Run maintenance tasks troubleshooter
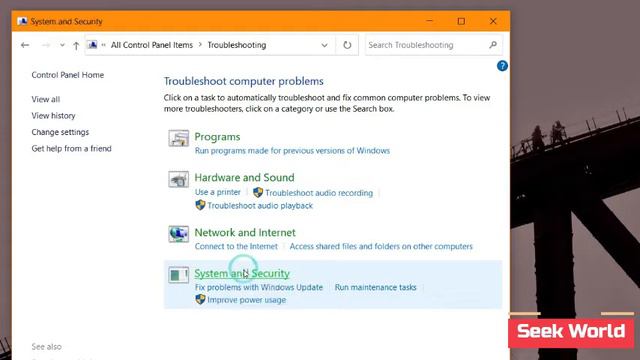 tap(376, 287)
